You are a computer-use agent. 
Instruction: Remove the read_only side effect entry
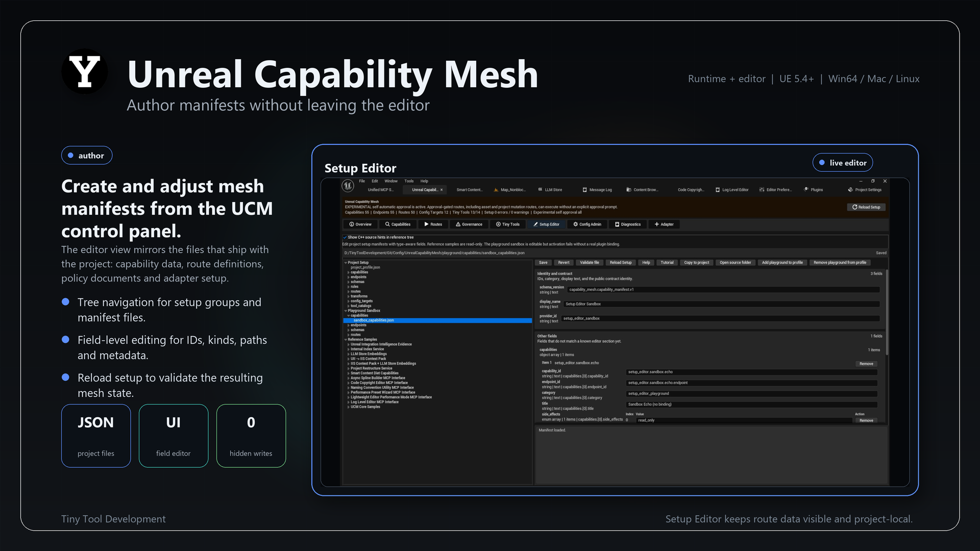866,420
